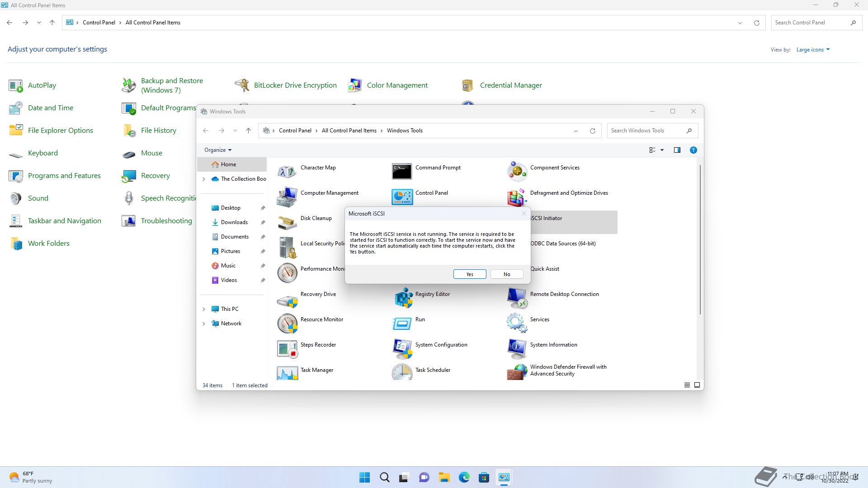Refresh the Windows Tools window
The height and width of the screenshot is (488, 868).
[x=592, y=131]
